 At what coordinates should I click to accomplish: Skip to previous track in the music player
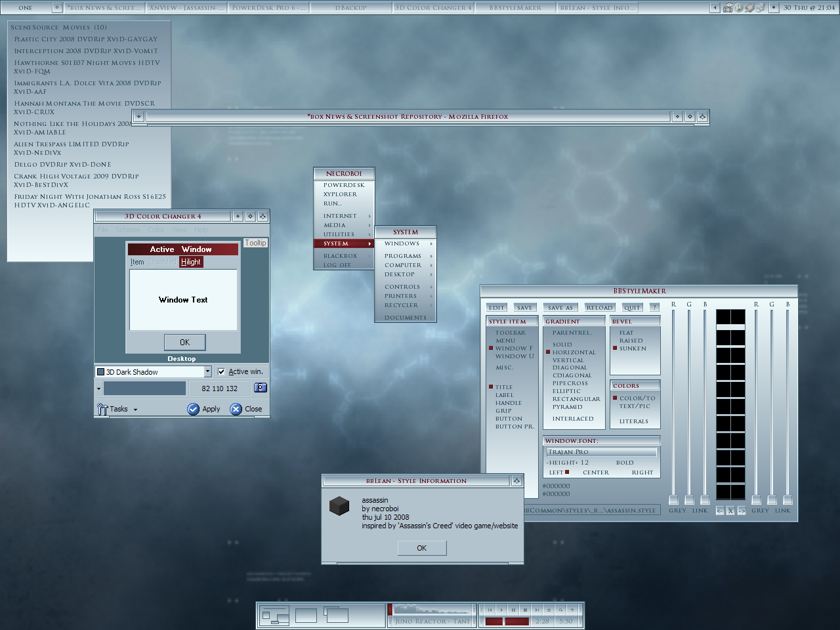[x=490, y=610]
